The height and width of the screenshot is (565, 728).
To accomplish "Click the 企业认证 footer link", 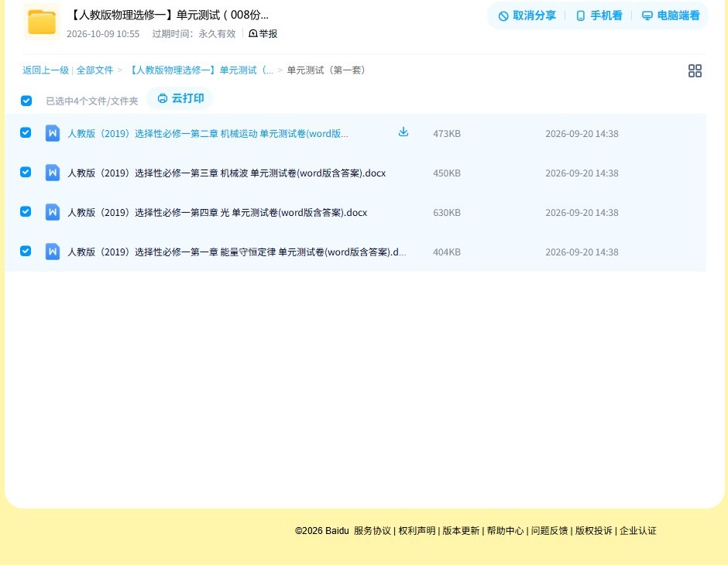I will [638, 531].
